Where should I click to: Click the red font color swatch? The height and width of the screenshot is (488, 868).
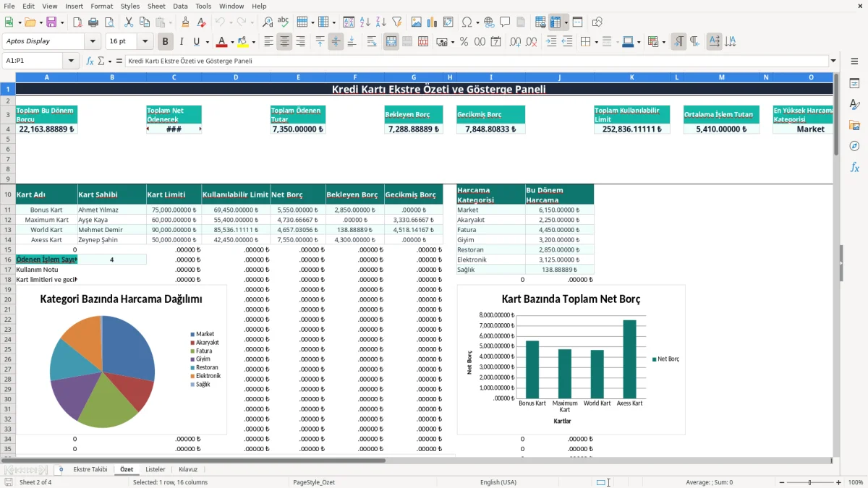222,42
